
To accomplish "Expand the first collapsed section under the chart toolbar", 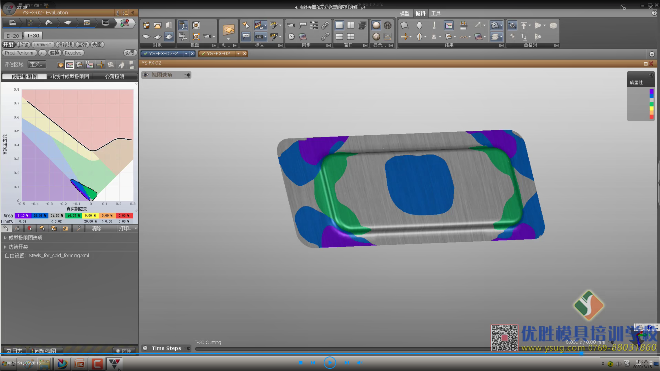I will 5,238.
